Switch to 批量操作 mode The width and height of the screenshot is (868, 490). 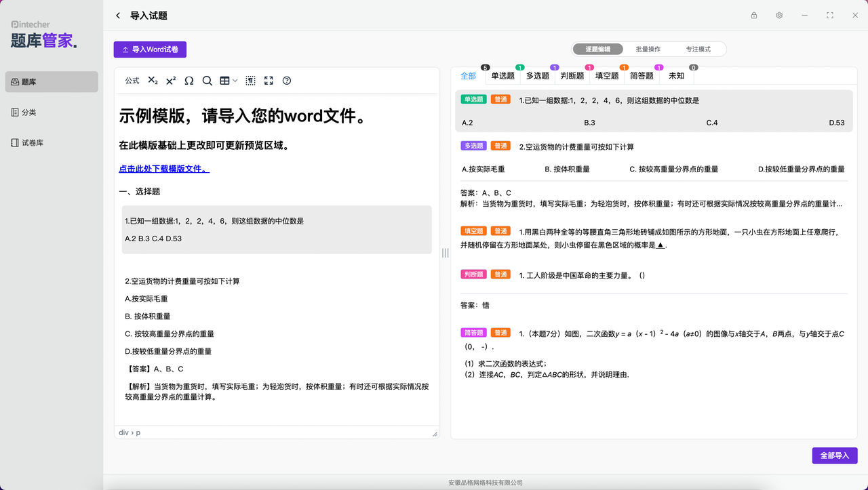tap(648, 49)
